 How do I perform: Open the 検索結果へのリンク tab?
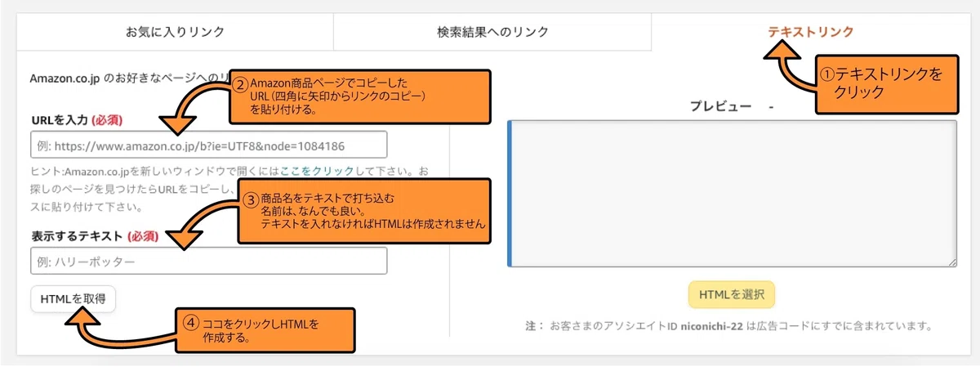point(492,32)
